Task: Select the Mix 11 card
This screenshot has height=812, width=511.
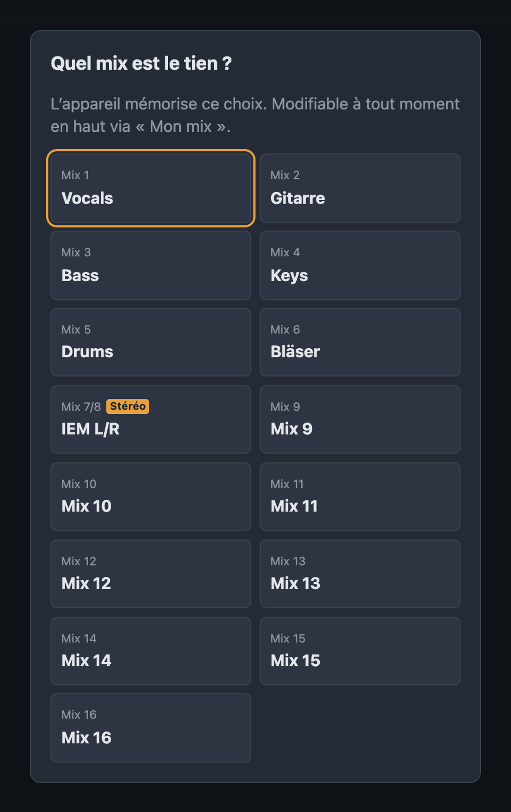Action: [x=360, y=496]
